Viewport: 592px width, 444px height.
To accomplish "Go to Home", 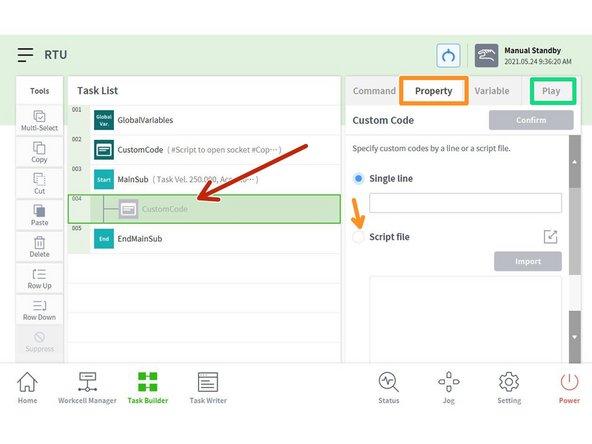I will click(27, 388).
